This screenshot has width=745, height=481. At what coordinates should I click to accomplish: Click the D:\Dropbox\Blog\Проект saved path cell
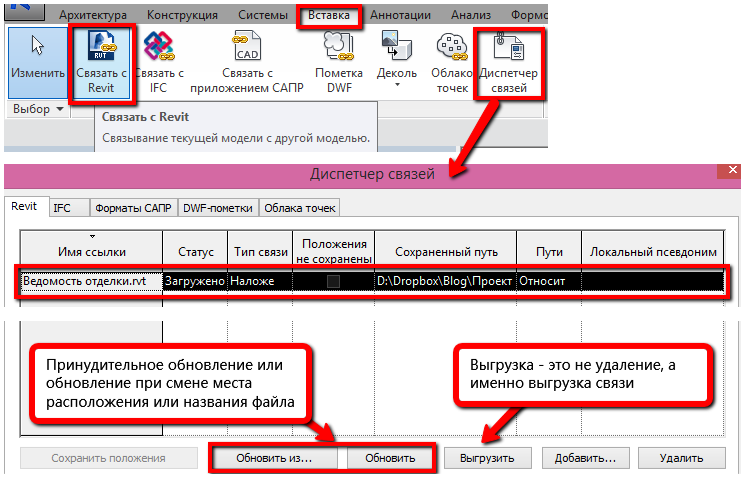(445, 281)
